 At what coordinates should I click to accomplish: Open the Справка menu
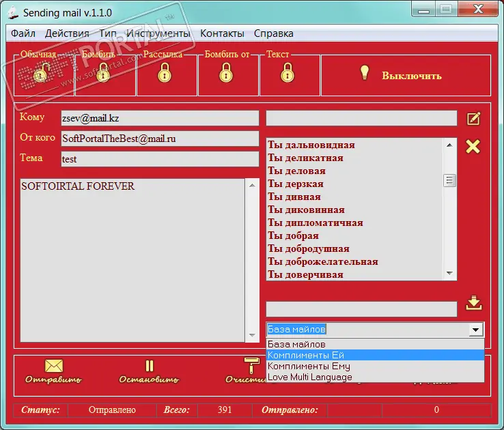(273, 33)
